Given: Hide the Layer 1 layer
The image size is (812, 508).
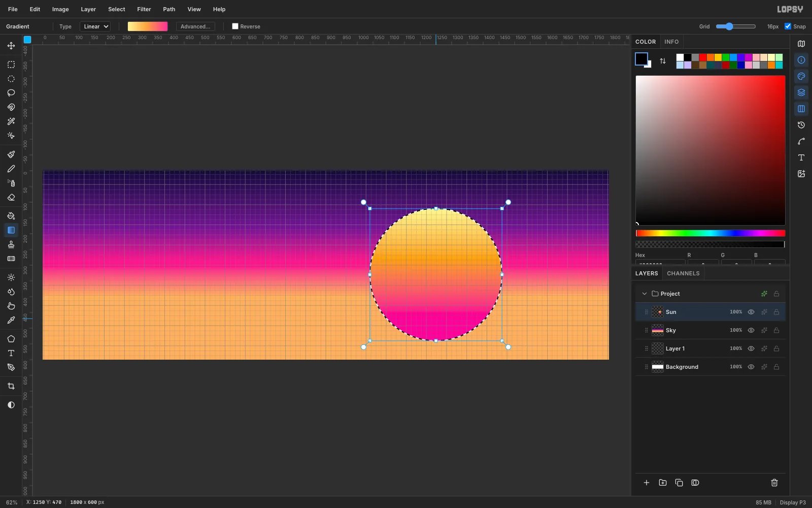Looking at the screenshot, I should pyautogui.click(x=751, y=348).
